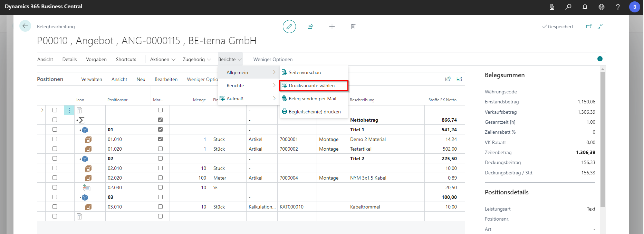Open the settings gear icon

(x=602, y=7)
